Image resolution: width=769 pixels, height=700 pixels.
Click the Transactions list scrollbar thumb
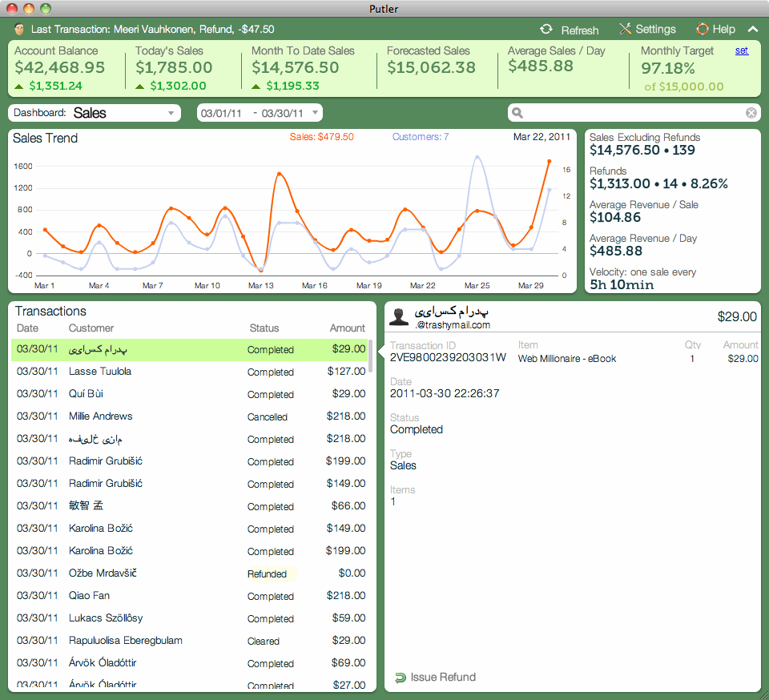(371, 356)
